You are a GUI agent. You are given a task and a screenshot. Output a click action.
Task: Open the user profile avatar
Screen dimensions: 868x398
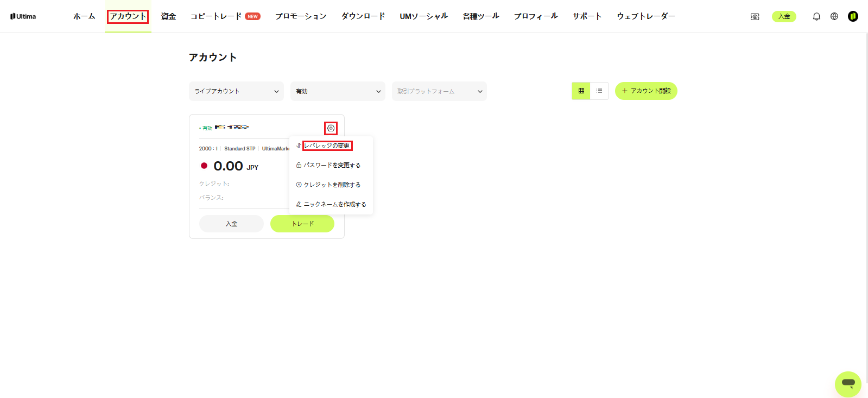tap(853, 16)
